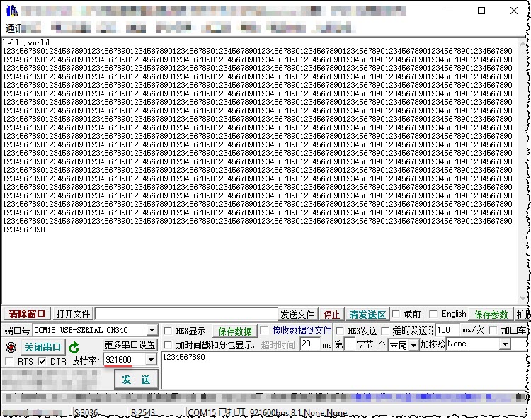This screenshot has width=531, height=420.
Task: Click the 发送文件 button
Action: (297, 314)
